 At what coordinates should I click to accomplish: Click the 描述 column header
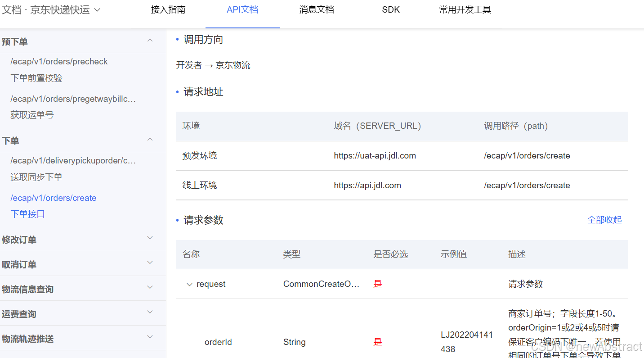pos(517,254)
